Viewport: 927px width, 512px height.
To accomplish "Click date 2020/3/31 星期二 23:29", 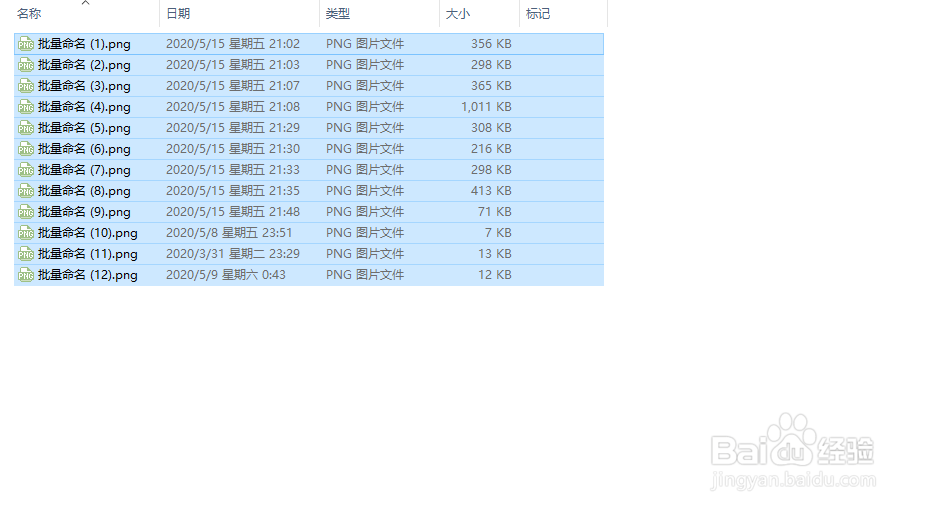I will pos(233,254).
